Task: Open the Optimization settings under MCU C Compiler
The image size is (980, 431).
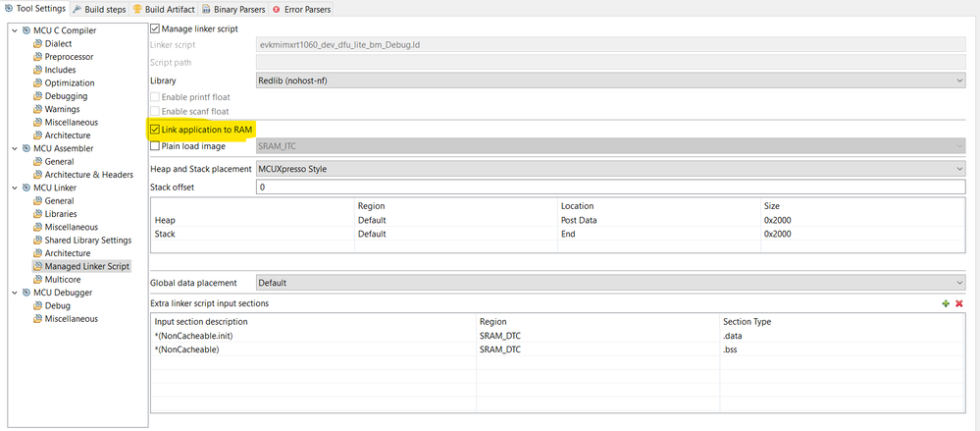Action: click(x=69, y=83)
